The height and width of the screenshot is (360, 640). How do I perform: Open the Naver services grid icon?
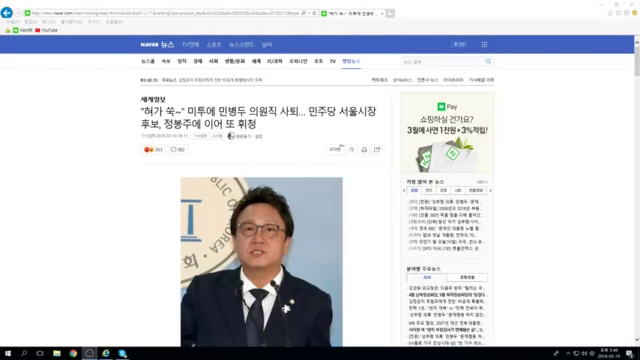point(484,44)
